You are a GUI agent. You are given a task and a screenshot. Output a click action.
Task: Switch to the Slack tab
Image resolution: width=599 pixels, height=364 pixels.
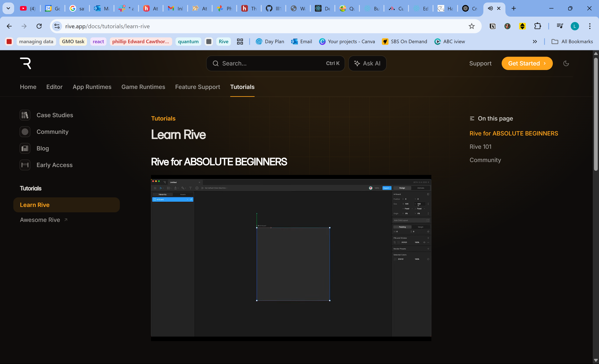pos(126,9)
